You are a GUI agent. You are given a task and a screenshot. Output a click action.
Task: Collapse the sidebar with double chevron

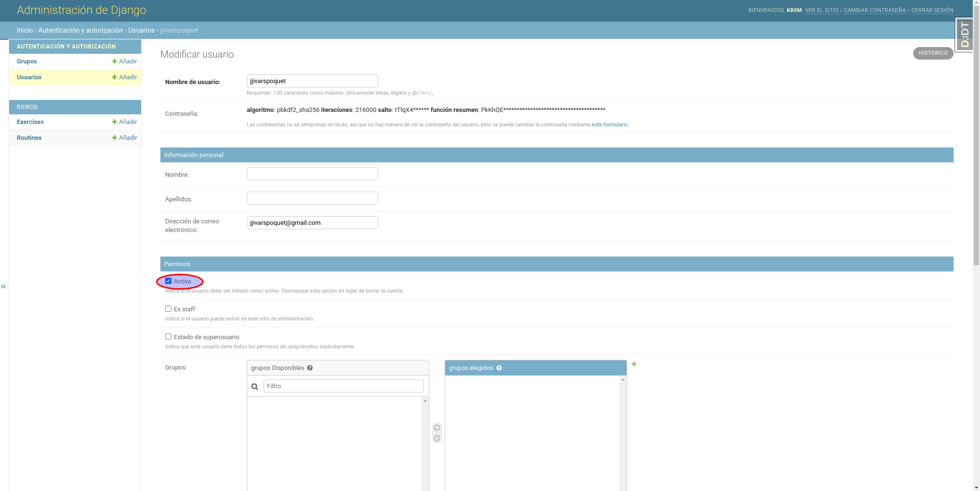tap(3, 286)
